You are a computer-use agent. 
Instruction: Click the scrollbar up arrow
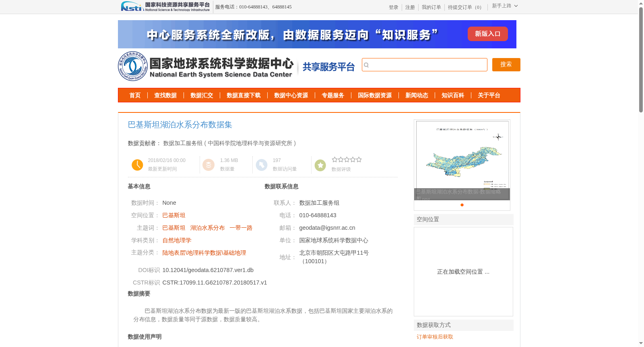coord(641,3)
